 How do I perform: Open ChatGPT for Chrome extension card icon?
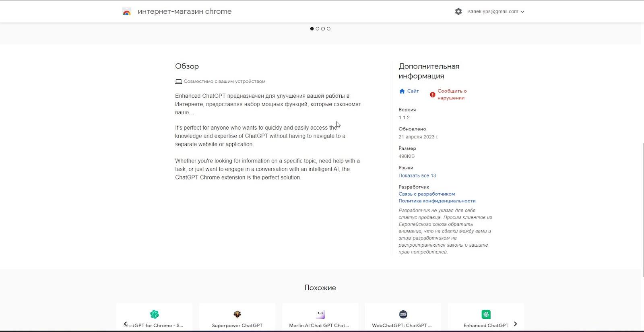pyautogui.click(x=155, y=314)
